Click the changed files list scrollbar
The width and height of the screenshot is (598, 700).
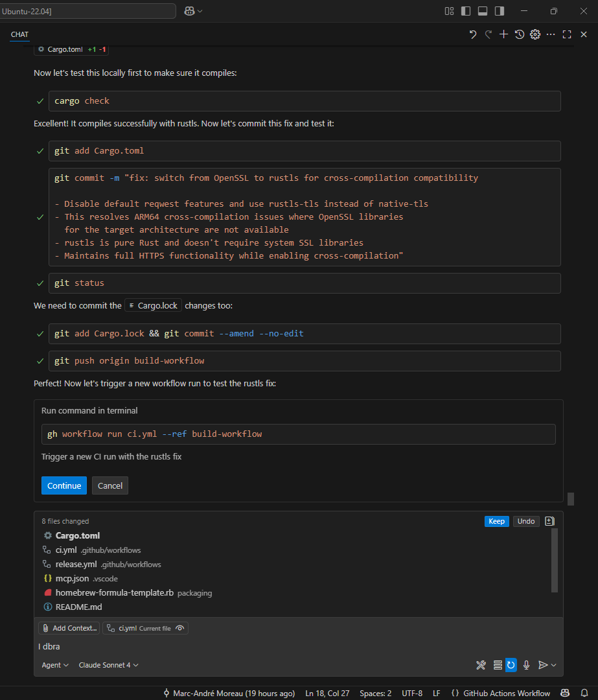click(x=555, y=560)
